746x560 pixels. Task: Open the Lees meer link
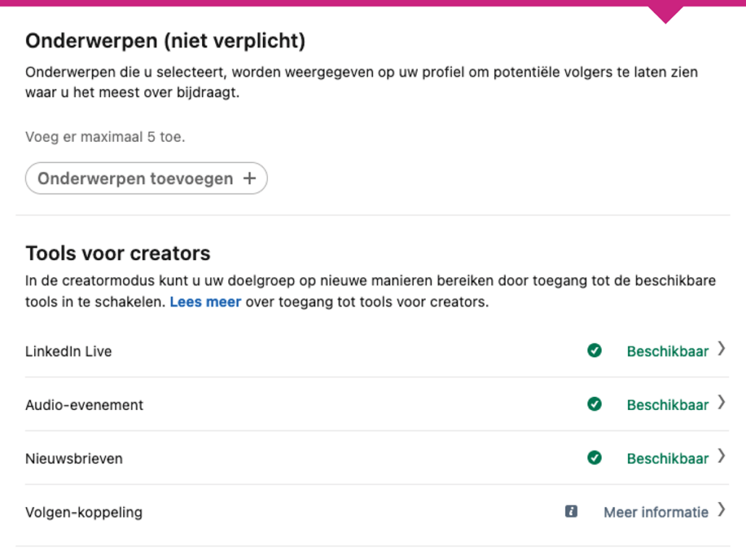[x=205, y=302]
